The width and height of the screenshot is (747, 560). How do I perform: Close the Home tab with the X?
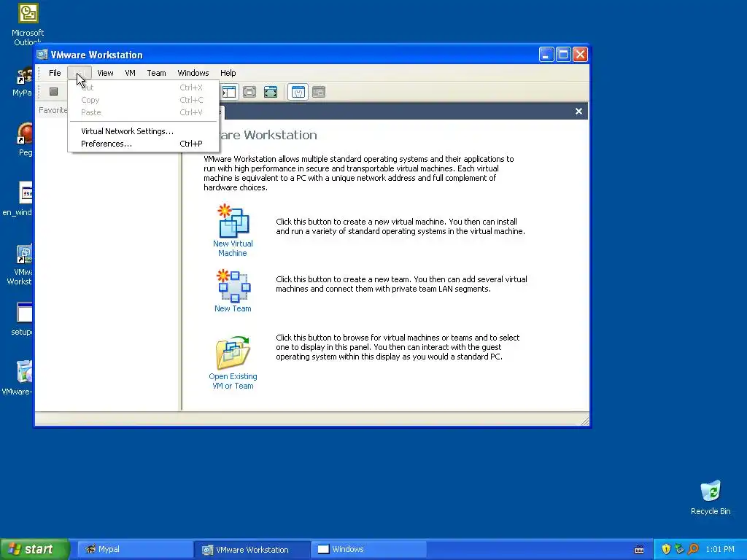[x=578, y=111]
